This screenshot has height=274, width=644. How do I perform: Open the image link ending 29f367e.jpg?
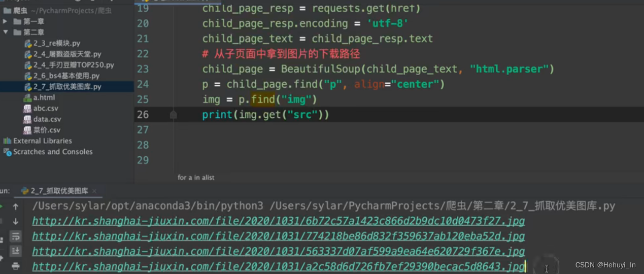[x=278, y=251]
